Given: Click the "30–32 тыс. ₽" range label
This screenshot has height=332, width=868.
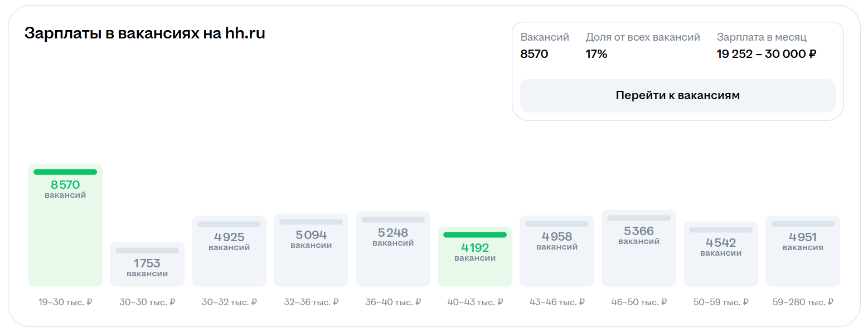Looking at the screenshot, I should 229,302.
